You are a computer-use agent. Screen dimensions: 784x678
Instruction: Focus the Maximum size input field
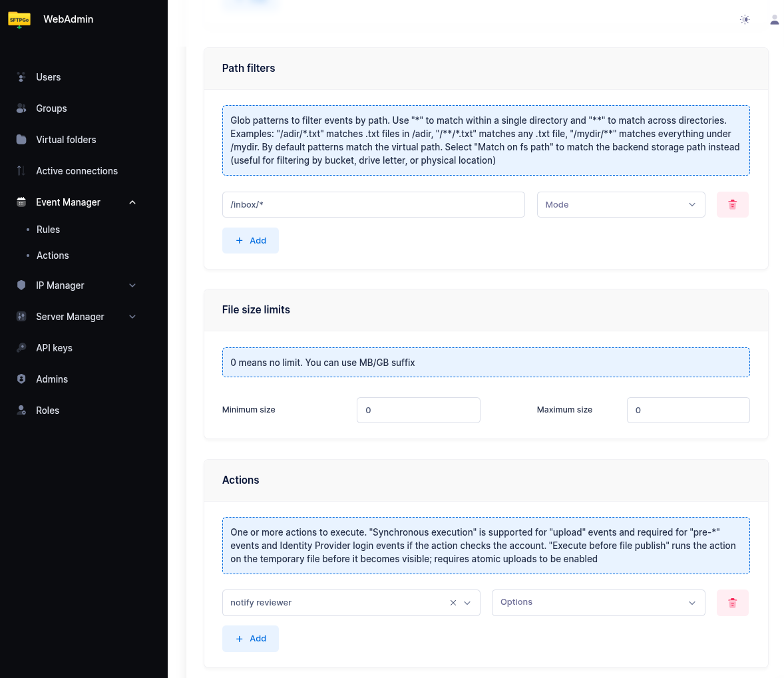click(687, 411)
